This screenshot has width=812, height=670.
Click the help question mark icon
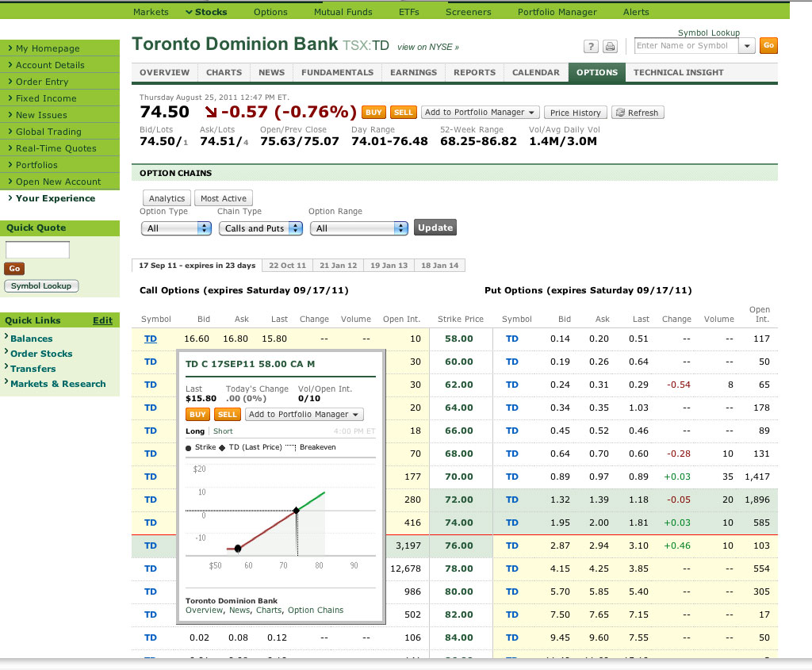pyautogui.click(x=592, y=46)
